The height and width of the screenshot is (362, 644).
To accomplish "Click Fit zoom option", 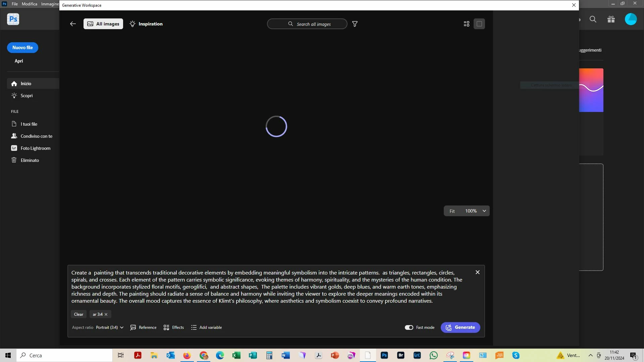I will click(x=452, y=211).
